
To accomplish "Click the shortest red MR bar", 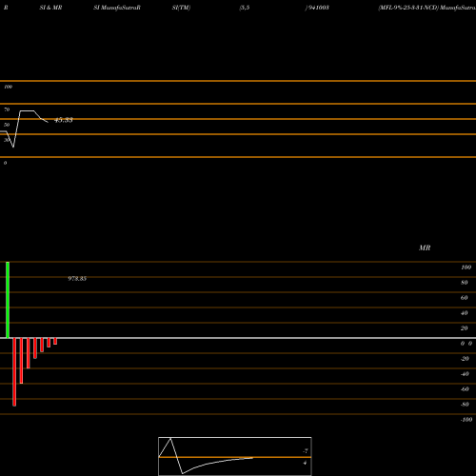I will (55, 341).
